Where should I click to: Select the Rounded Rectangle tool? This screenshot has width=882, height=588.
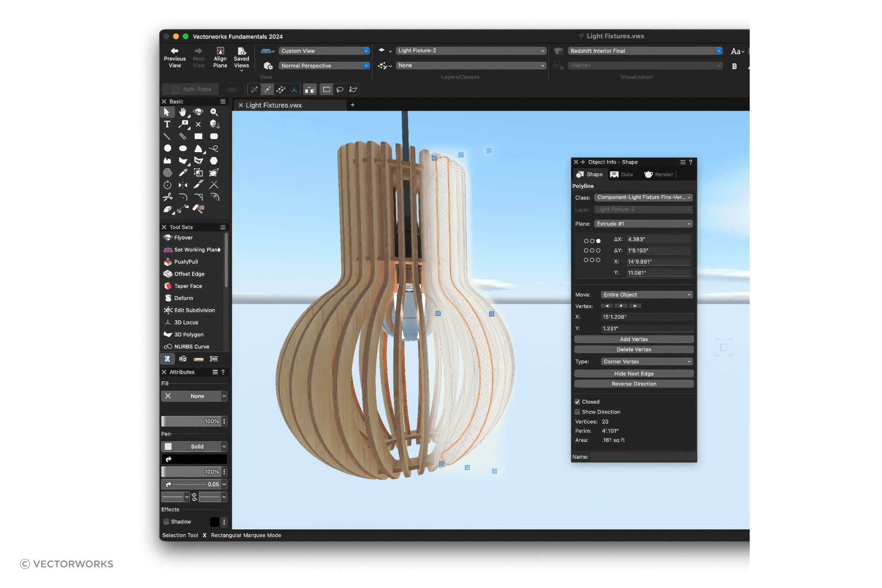214,136
